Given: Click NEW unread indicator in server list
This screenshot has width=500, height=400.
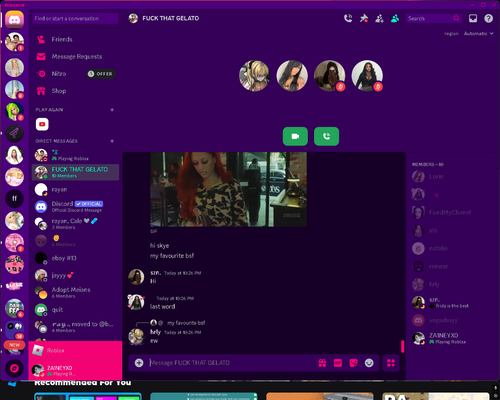Looking at the screenshot, I should (14, 345).
